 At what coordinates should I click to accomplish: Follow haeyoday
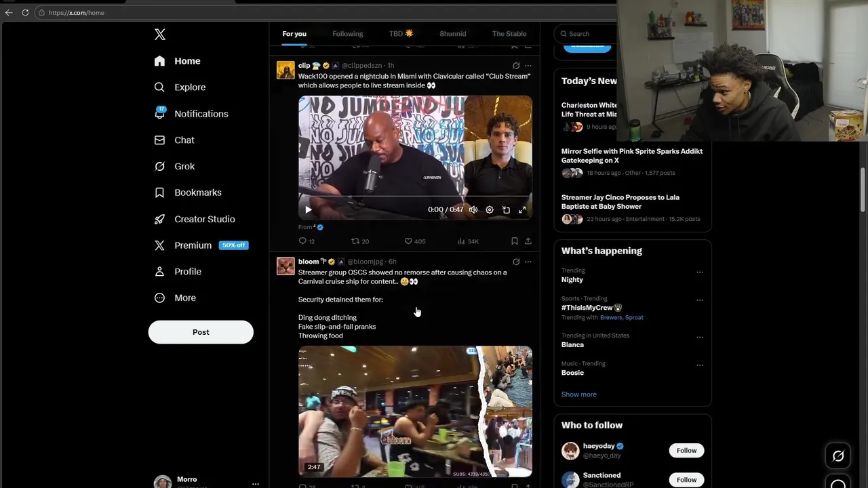pos(686,451)
